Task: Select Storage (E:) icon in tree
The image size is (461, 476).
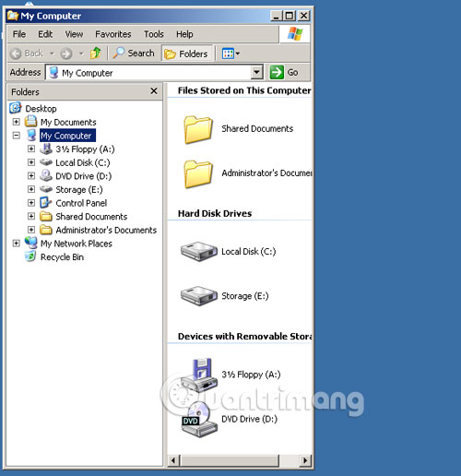Action: tap(46, 189)
